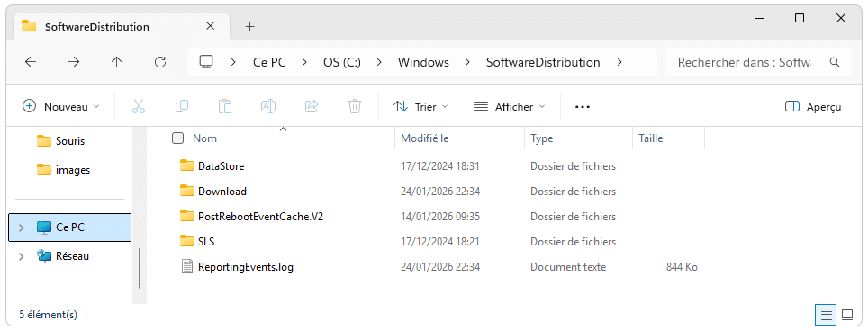The width and height of the screenshot is (868, 330).
Task: Select Ce PC in navigation pane
Action: [69, 227]
